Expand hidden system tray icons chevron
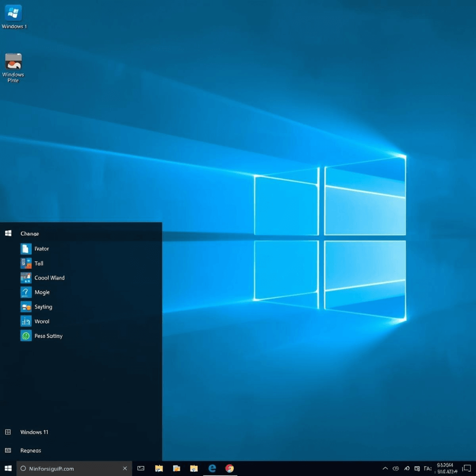Screen dimensions: 476x476 [385, 468]
